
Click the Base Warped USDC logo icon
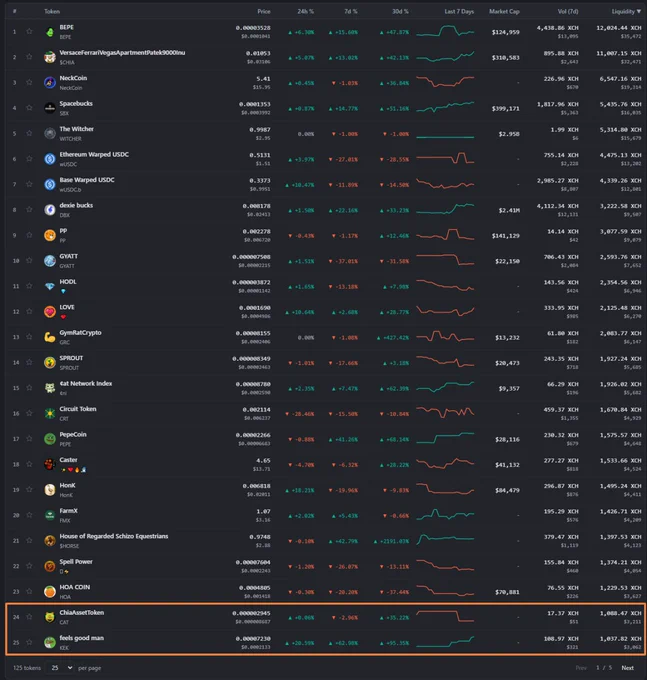click(x=50, y=184)
